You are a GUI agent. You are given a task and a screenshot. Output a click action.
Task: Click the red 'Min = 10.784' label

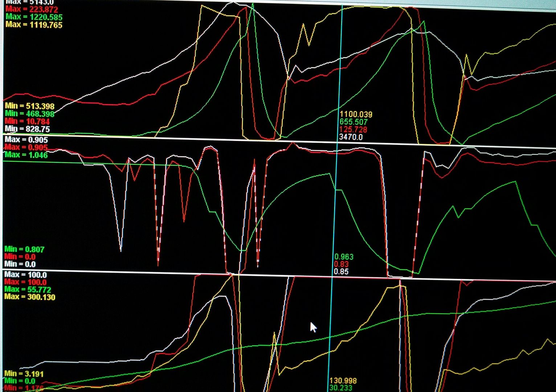point(27,121)
